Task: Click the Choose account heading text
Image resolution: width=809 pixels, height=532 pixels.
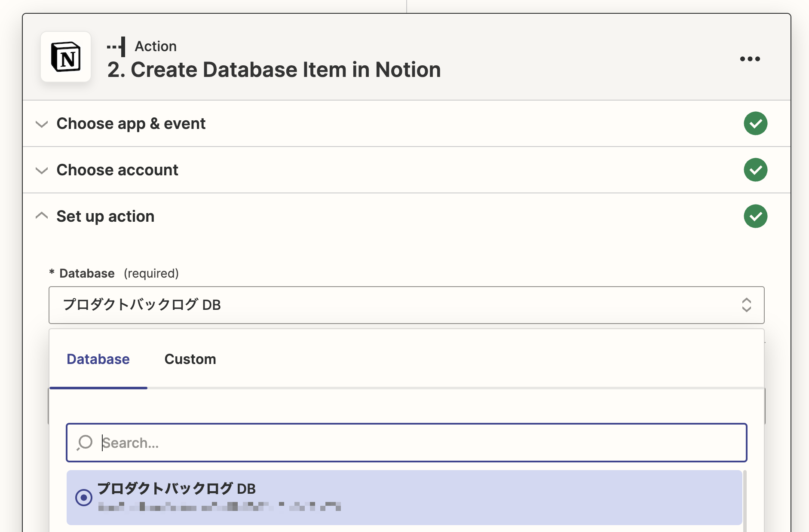Action: coord(117,170)
